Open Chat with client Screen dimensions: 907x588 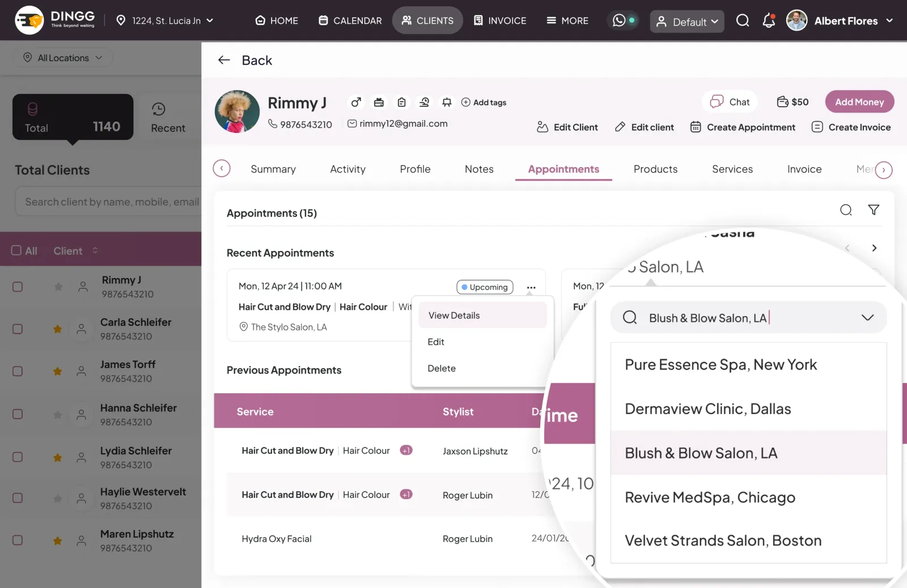(730, 102)
